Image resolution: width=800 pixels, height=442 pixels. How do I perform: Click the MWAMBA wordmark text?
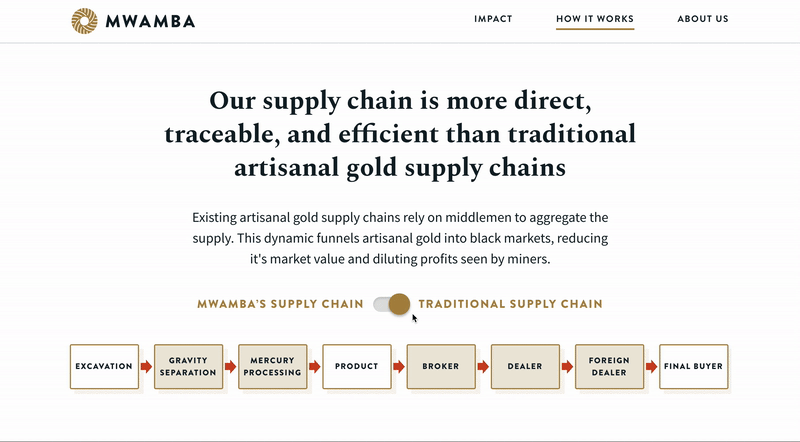pyautogui.click(x=151, y=21)
